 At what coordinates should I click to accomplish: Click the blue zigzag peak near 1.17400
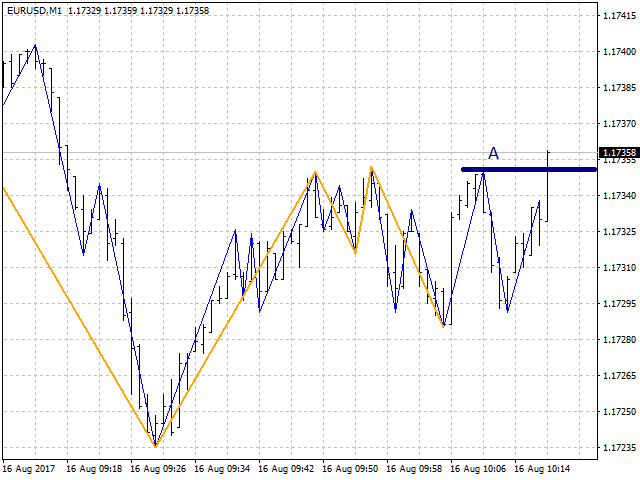pos(36,45)
